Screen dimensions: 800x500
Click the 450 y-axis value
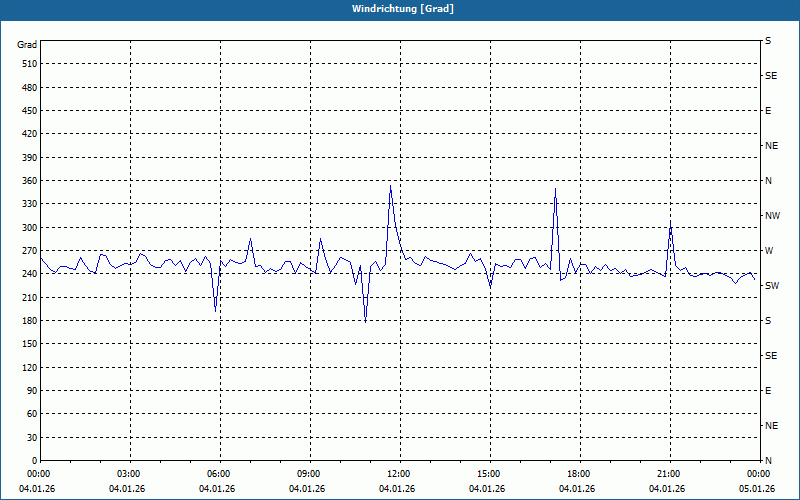30,111
